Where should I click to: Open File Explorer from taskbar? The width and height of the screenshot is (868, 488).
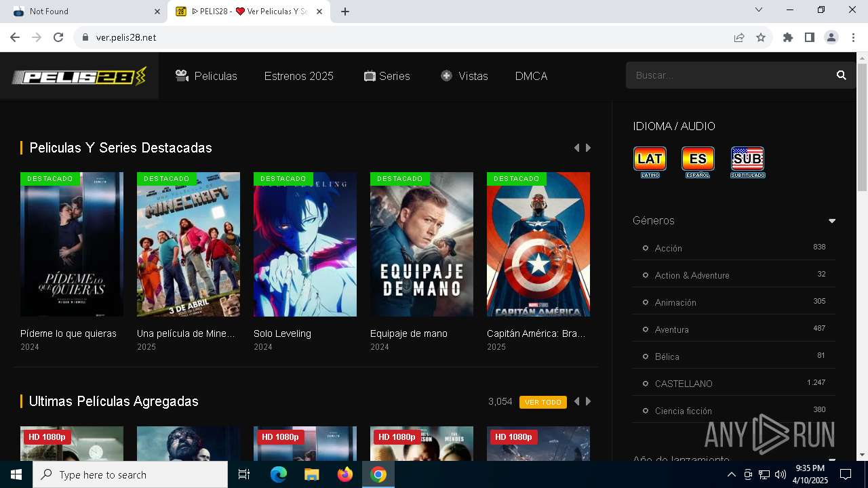[x=312, y=474]
